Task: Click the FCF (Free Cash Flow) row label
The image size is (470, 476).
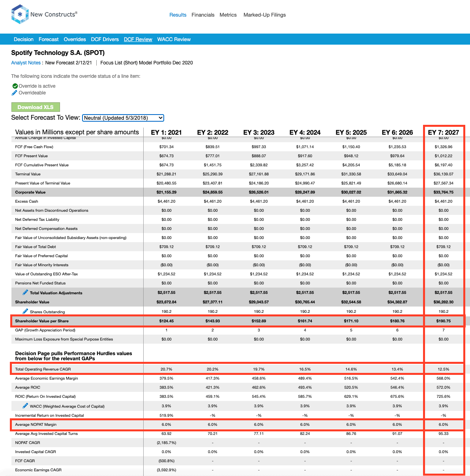Action: click(34, 147)
